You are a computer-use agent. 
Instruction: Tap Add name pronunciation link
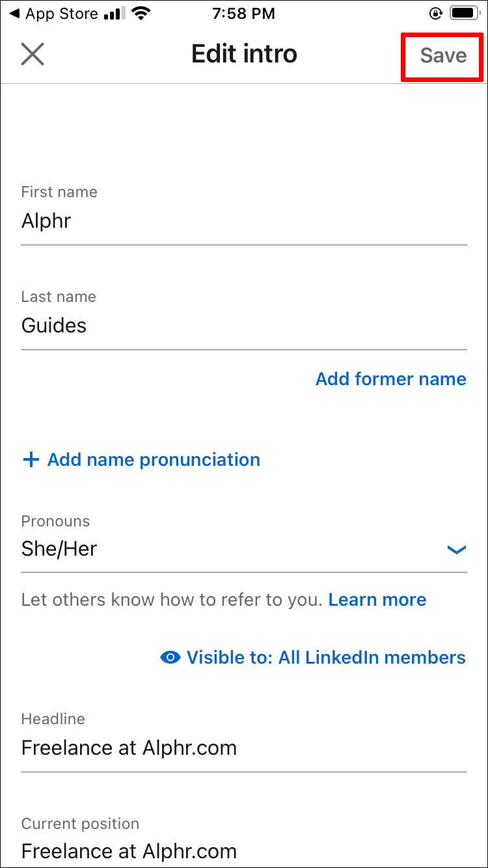click(x=154, y=460)
